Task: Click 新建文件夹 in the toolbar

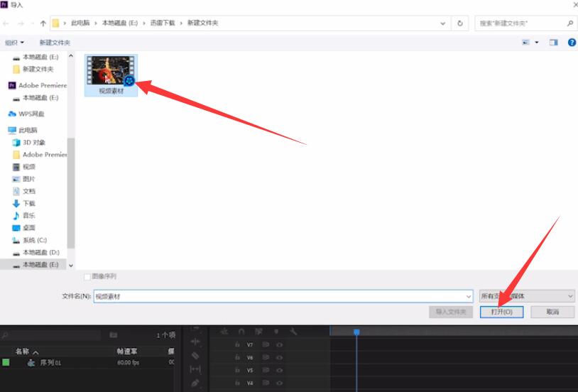Action: 55,43
